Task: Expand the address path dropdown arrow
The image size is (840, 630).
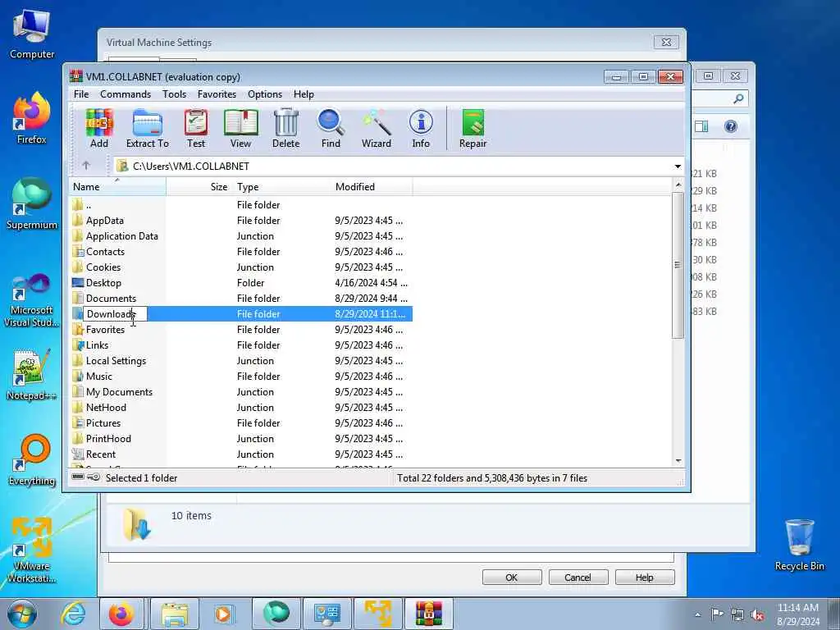Action: coord(678,166)
